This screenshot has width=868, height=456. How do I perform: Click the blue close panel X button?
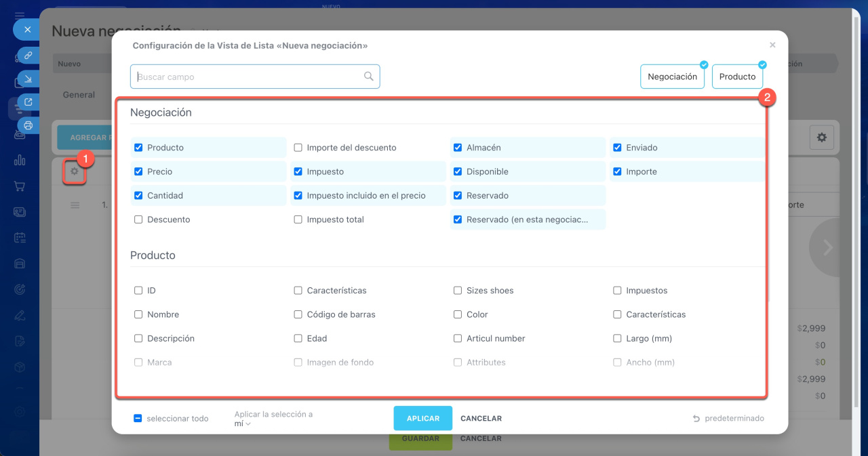pyautogui.click(x=27, y=30)
